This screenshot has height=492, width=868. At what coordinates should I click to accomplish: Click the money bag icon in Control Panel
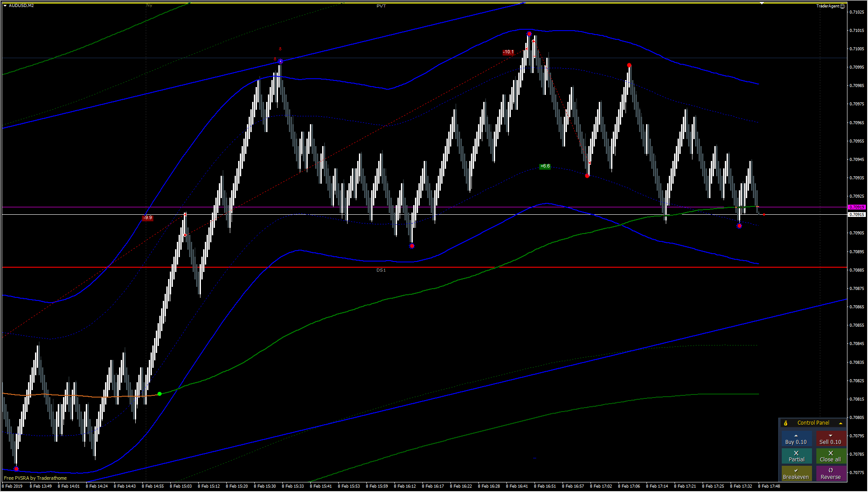(786, 423)
